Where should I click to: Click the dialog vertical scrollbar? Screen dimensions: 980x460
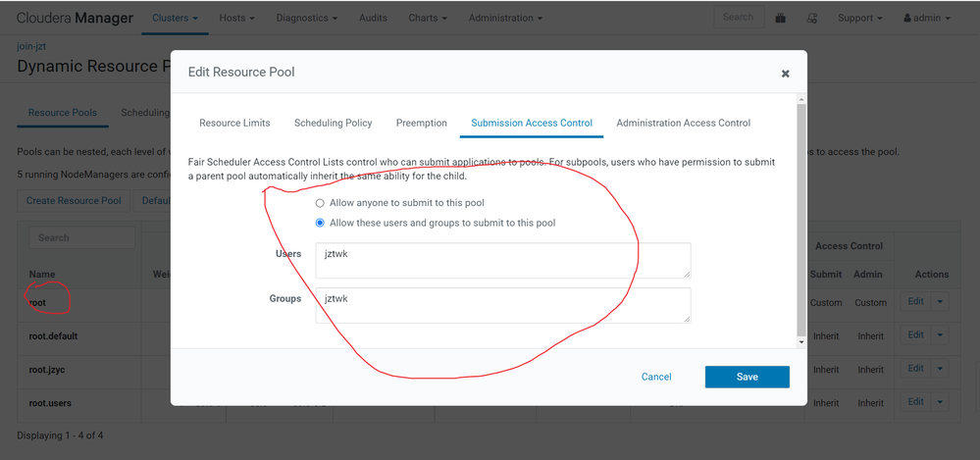tap(801, 220)
